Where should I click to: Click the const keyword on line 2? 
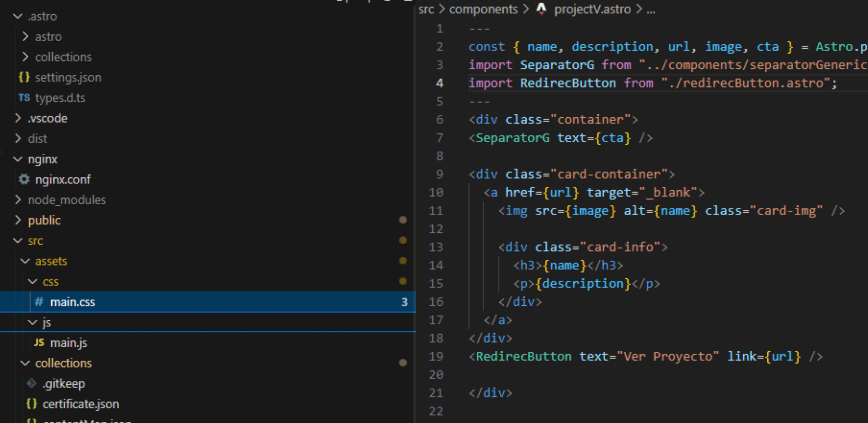(x=487, y=47)
